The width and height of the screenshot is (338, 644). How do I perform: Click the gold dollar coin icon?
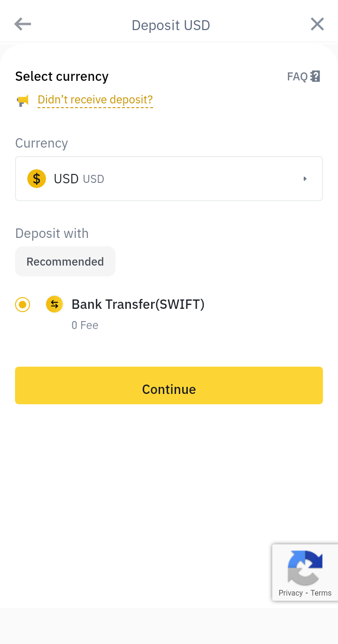pyautogui.click(x=37, y=179)
